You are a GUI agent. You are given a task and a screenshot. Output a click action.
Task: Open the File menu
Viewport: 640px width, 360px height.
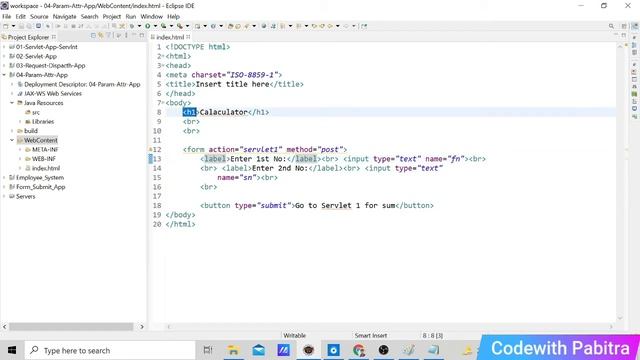click(7, 16)
